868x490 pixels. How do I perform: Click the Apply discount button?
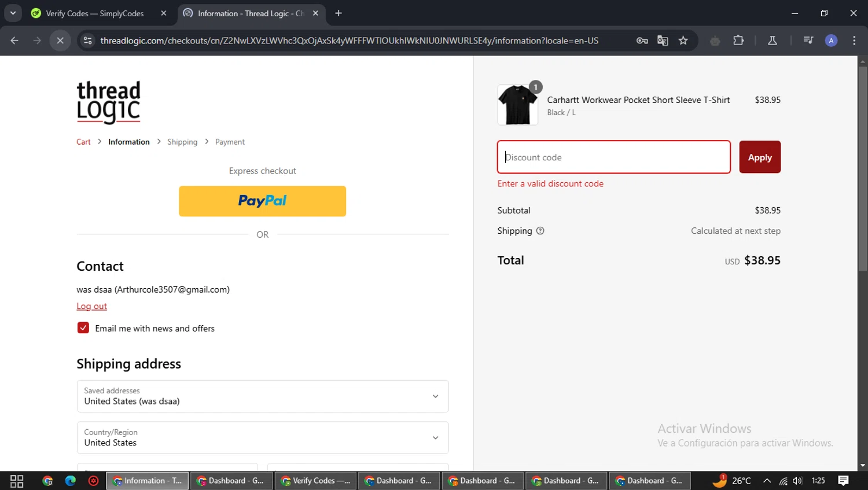coord(760,157)
